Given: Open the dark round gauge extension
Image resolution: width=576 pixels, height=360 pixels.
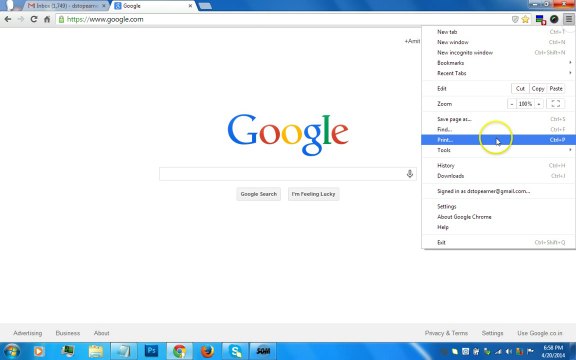Looking at the screenshot, I should point(554,19).
